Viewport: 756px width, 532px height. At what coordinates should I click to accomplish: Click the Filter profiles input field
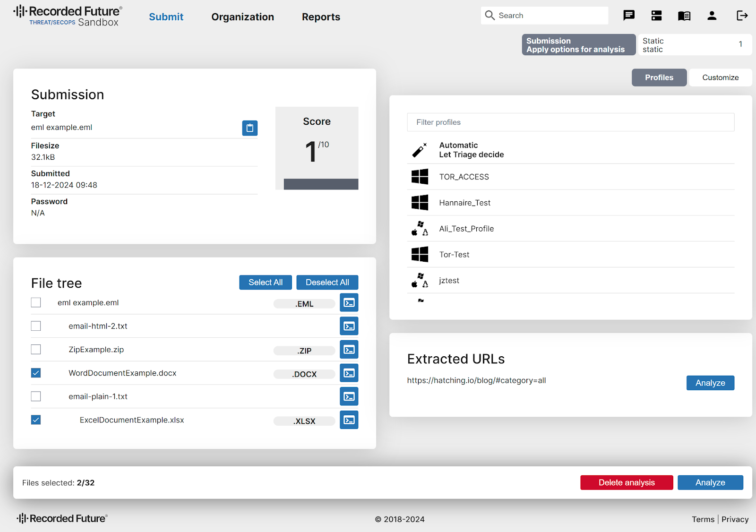tap(570, 122)
